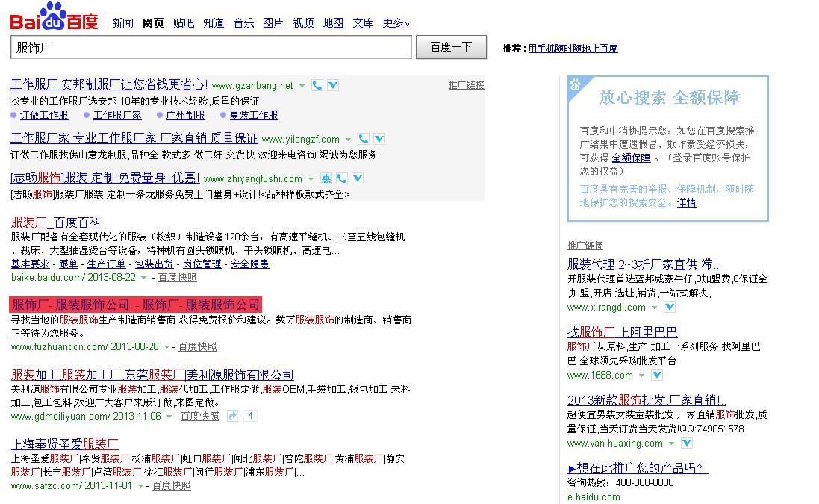Switch to the 图片 search tab
The height and width of the screenshot is (504, 819).
tap(273, 23)
